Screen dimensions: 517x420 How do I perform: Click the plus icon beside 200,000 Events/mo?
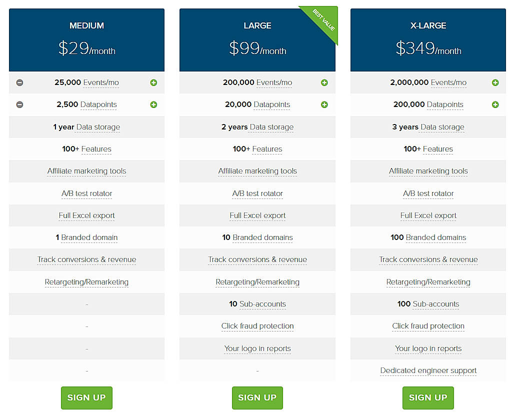[x=324, y=82]
